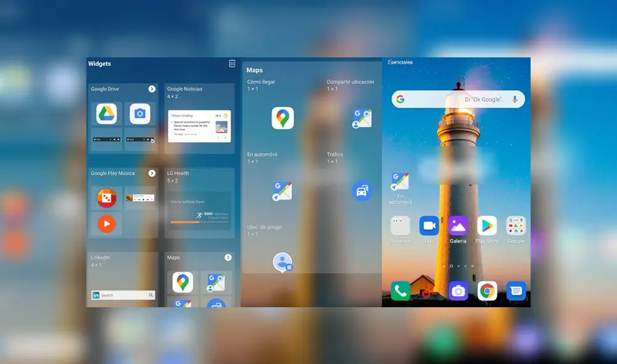
Task: Select the LG Health step progress bar
Action: 185,222
